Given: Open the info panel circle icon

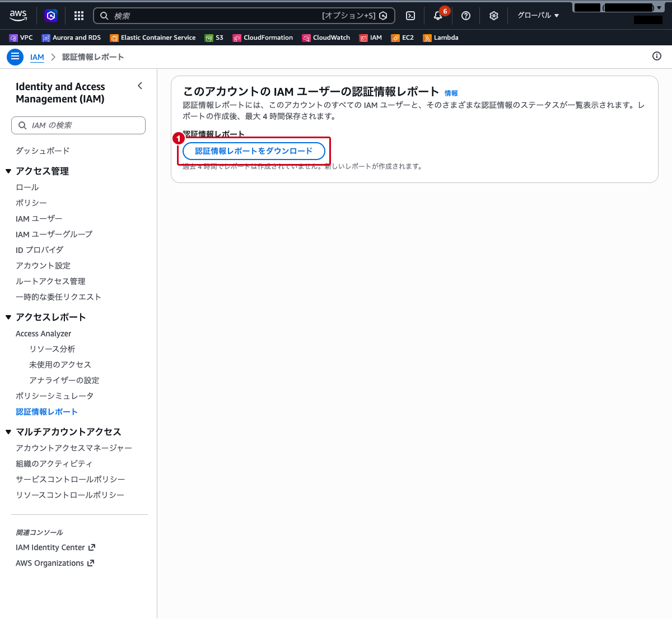Looking at the screenshot, I should click(x=657, y=56).
